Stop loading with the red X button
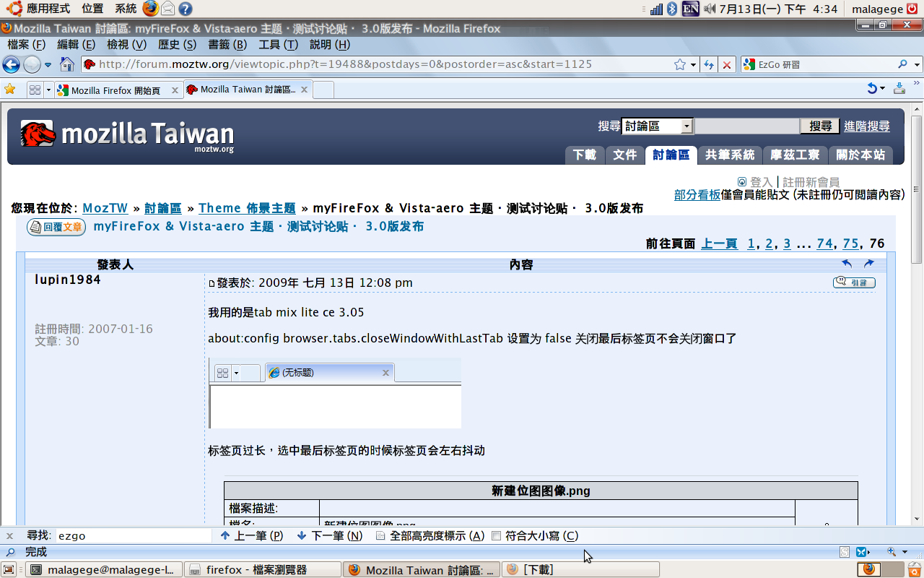This screenshot has width=924, height=578. click(x=727, y=64)
